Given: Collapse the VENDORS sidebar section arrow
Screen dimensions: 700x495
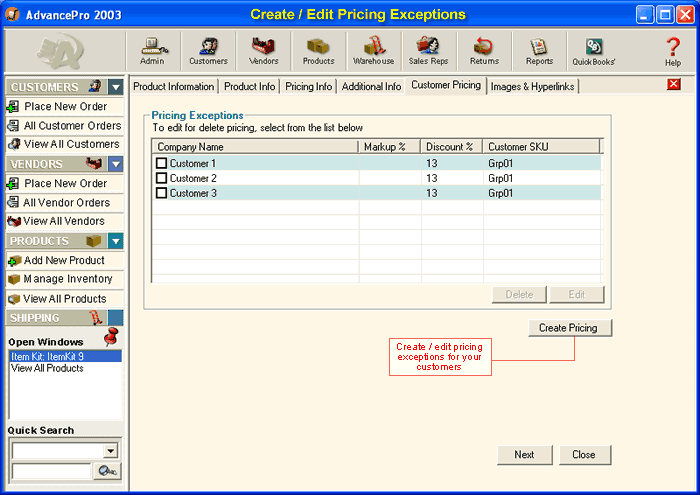Looking at the screenshot, I should (116, 164).
